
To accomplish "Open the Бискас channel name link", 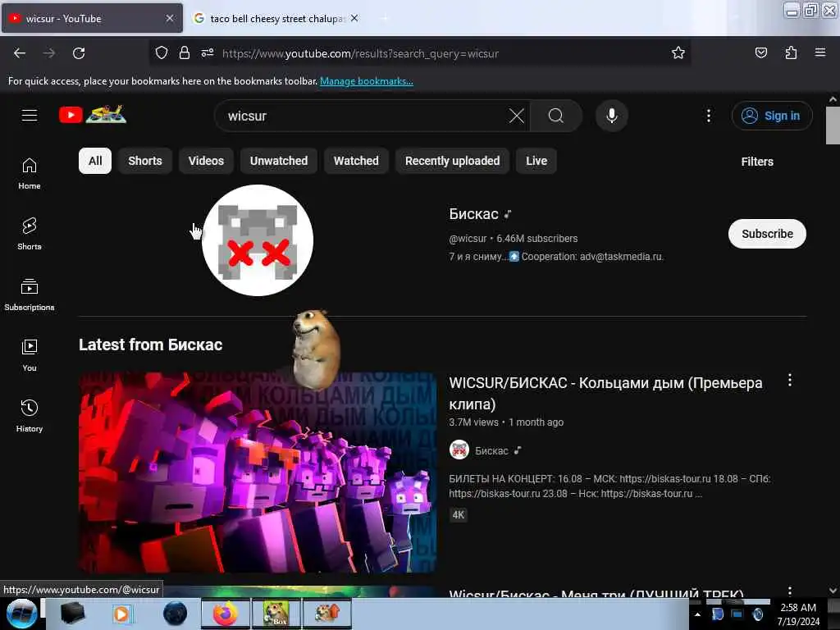I will tap(473, 214).
